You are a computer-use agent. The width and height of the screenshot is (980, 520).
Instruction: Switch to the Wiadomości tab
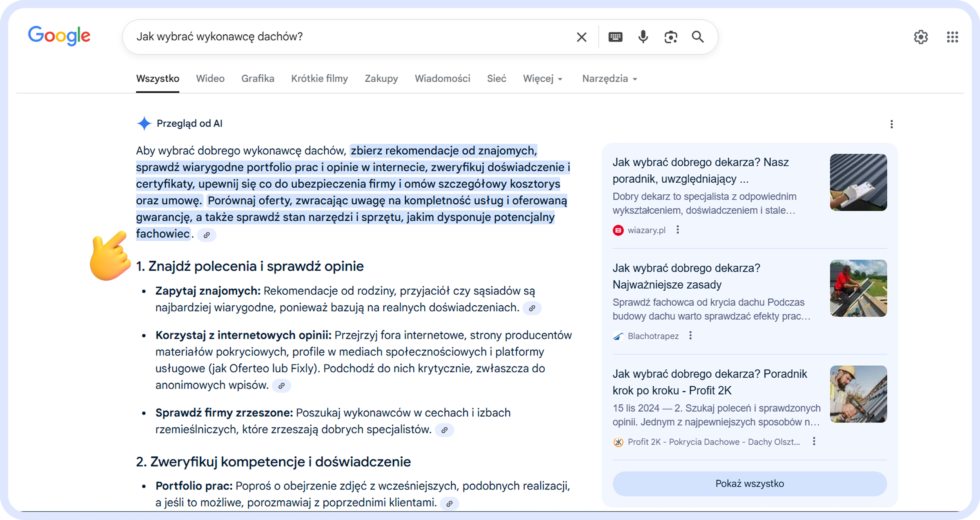(442, 79)
